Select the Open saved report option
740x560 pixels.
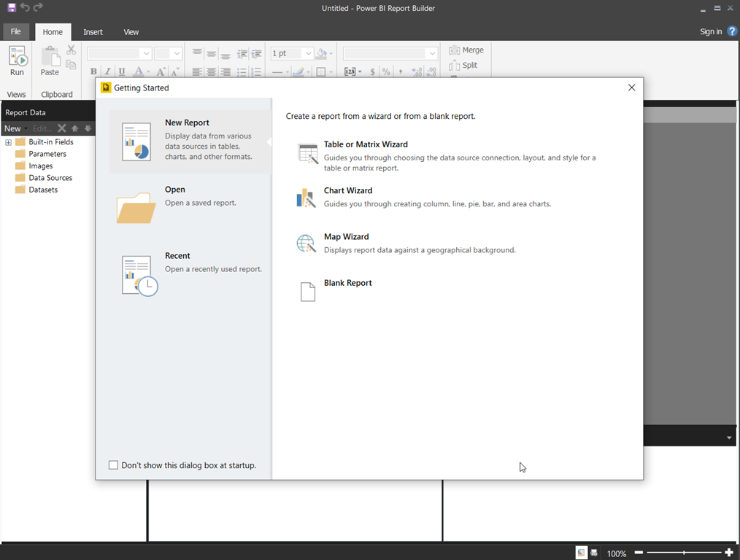(x=190, y=207)
